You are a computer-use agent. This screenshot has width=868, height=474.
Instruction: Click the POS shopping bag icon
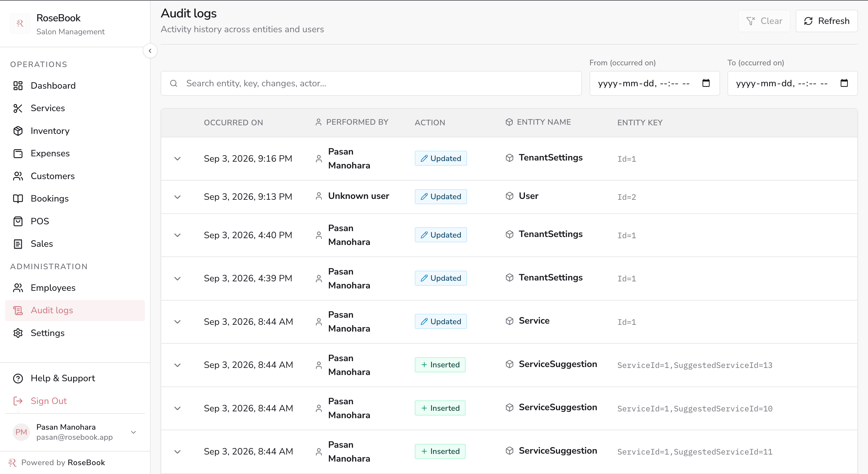click(x=18, y=221)
